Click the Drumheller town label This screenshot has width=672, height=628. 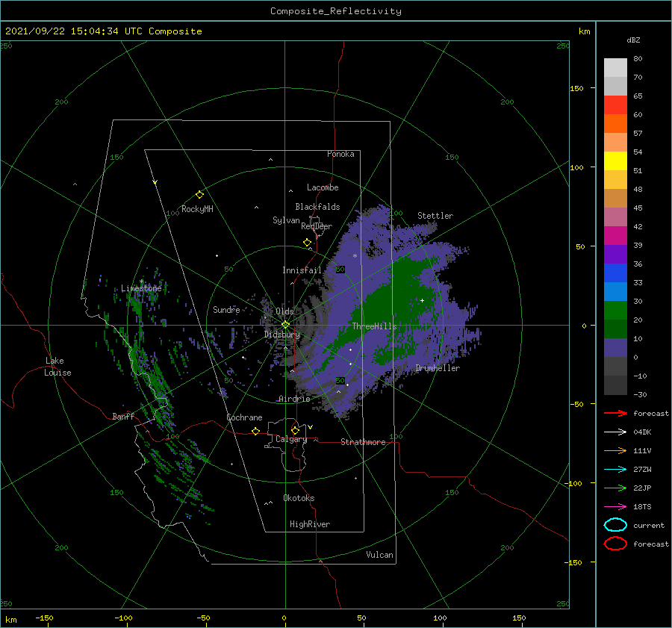[x=438, y=368]
